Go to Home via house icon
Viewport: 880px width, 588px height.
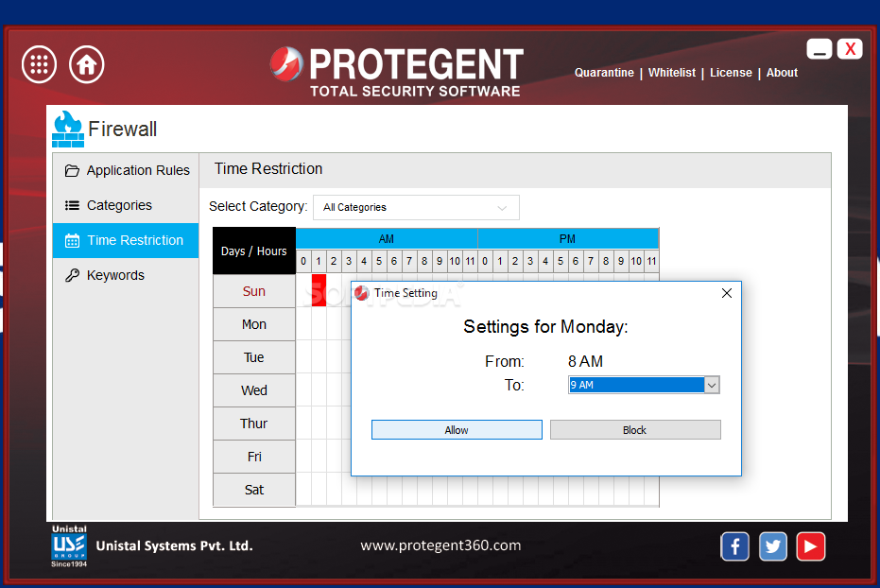86,64
